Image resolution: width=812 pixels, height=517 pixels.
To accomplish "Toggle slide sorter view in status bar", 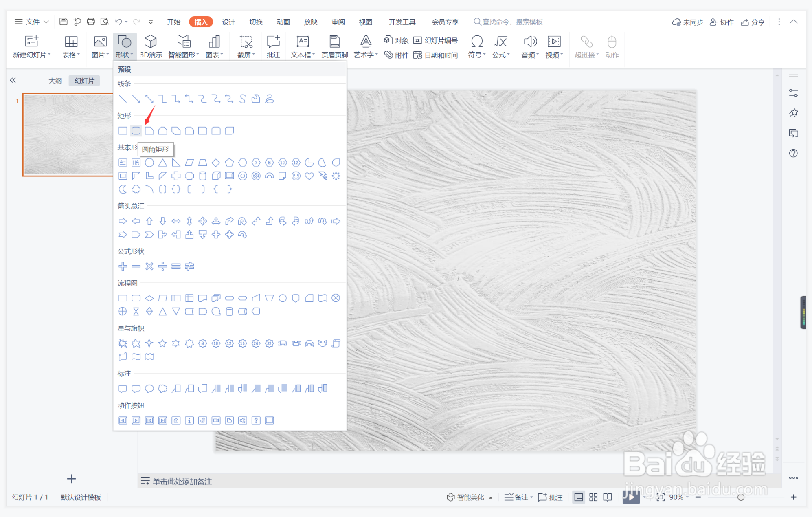I will pos(593,497).
